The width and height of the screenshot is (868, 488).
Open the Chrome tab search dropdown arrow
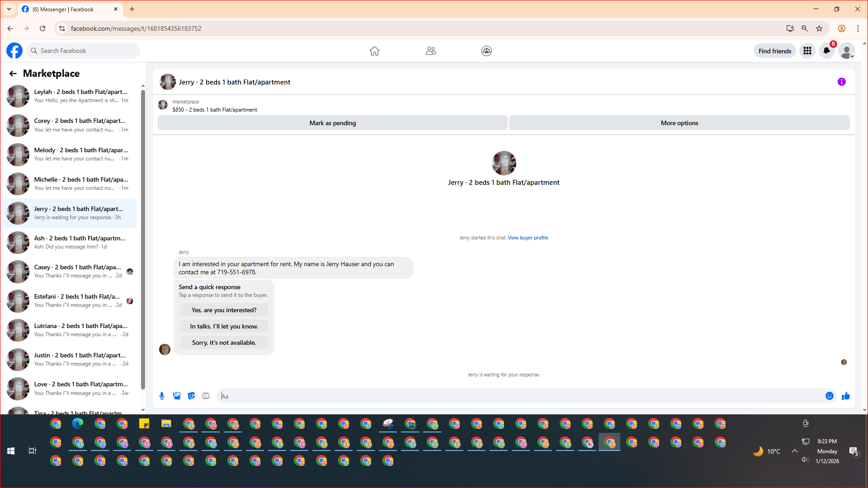point(9,9)
